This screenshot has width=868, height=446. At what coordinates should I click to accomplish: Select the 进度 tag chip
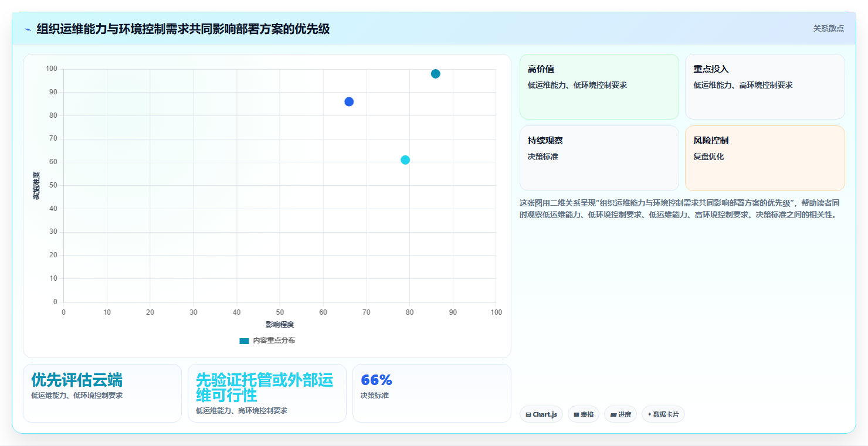[x=620, y=414]
